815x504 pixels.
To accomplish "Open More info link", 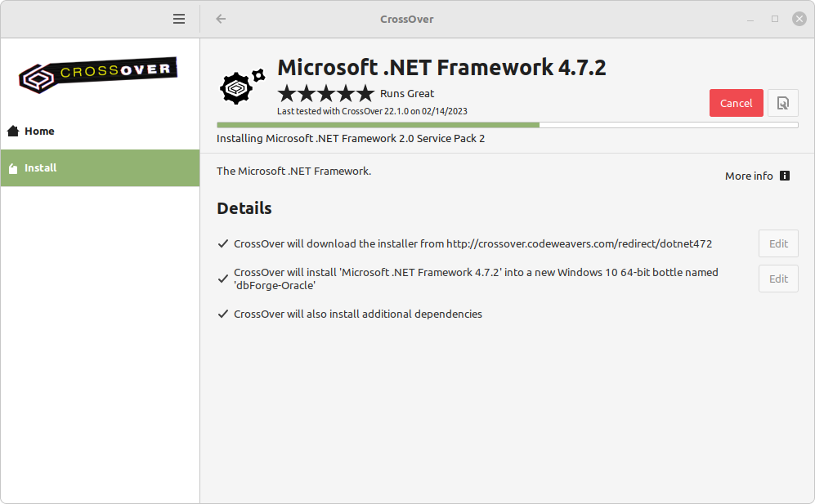I will click(749, 176).
